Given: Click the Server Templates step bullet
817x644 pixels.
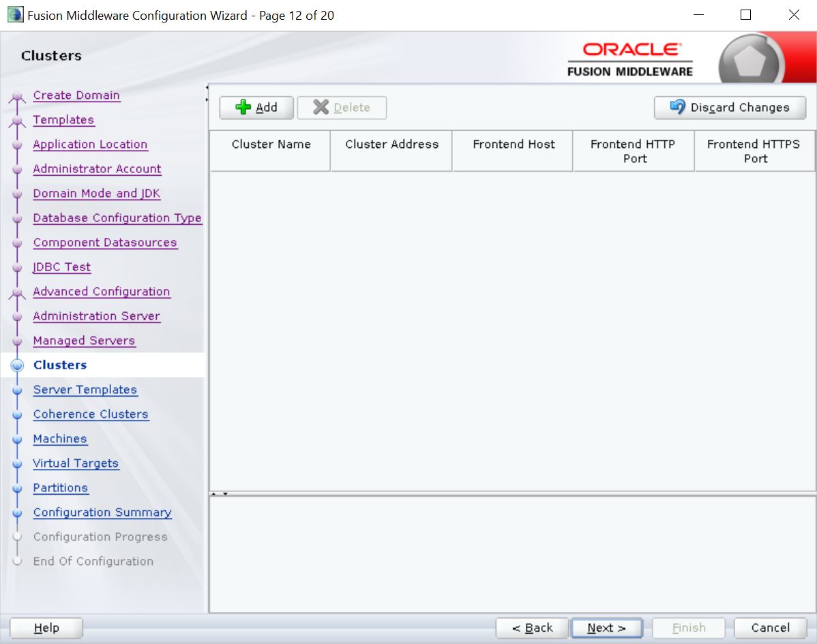Looking at the screenshot, I should [x=17, y=390].
